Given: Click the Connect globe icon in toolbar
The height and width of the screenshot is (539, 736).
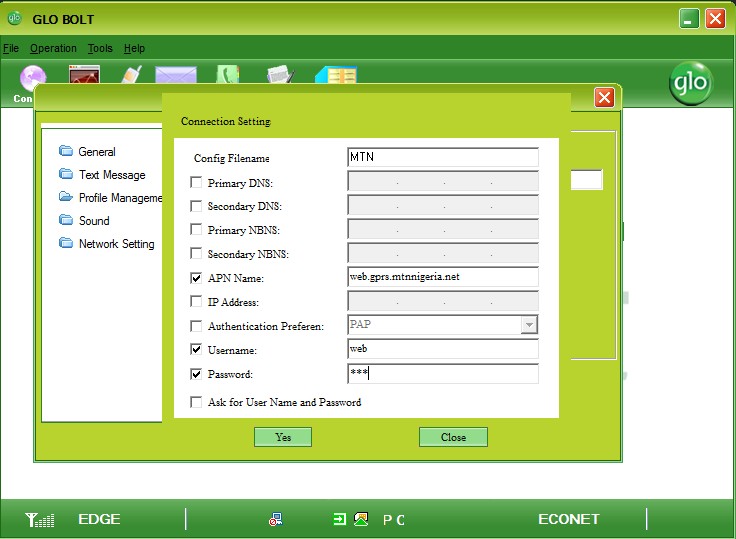Looking at the screenshot, I should pos(33,76).
